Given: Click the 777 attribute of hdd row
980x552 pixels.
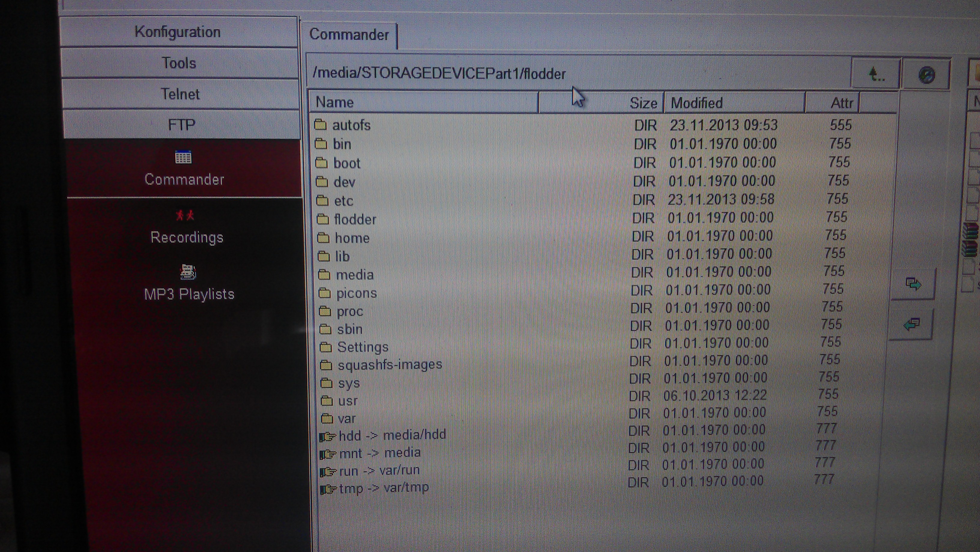Looking at the screenshot, I should point(826,429).
